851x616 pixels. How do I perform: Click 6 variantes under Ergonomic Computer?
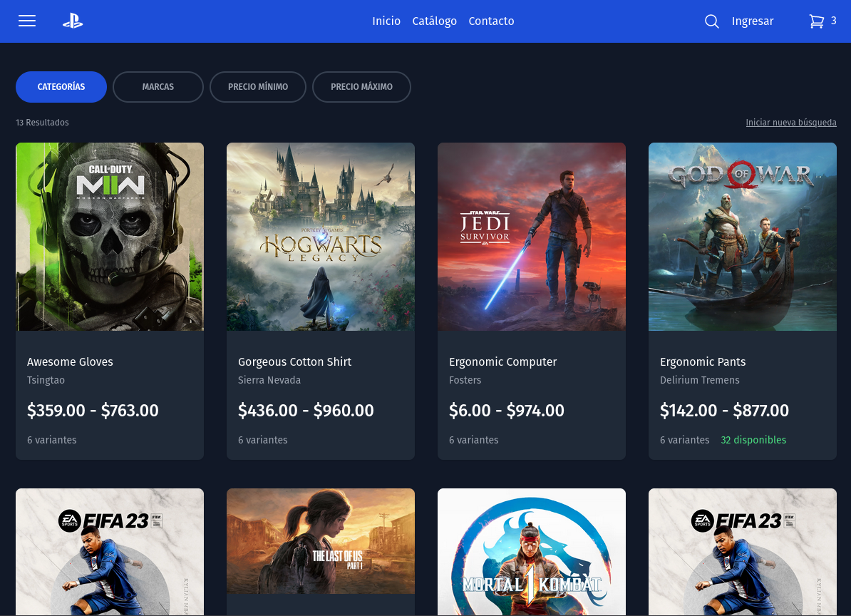[x=474, y=440]
